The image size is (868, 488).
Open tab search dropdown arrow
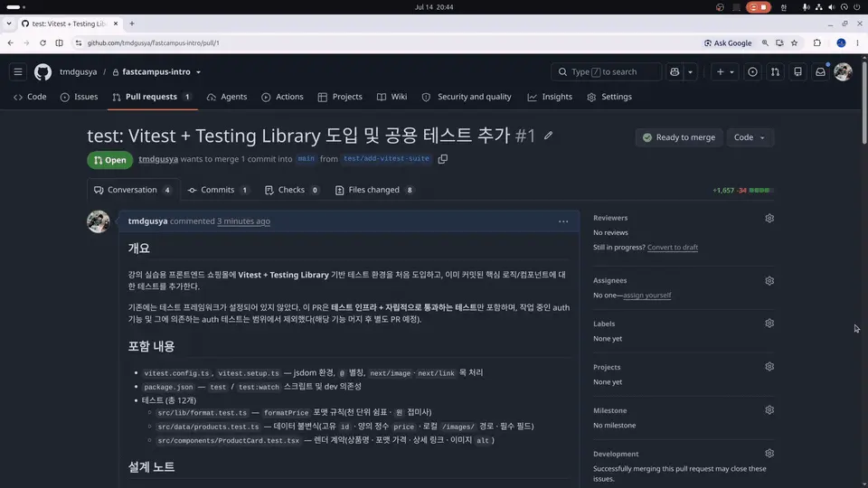click(x=9, y=23)
